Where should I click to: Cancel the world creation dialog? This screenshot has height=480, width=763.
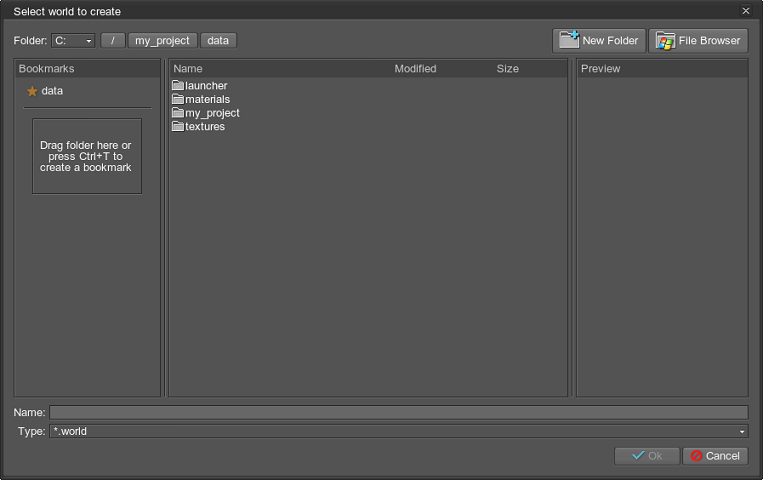coord(715,456)
